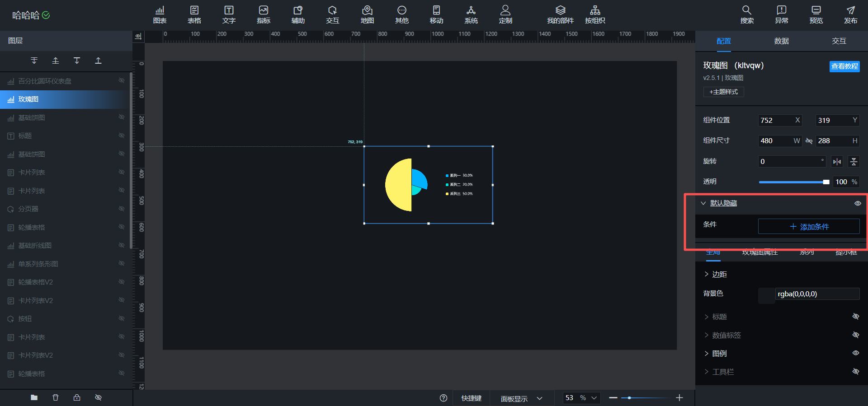Open the 指标 indicator components menu
This screenshot has height=406, width=868.
tap(264, 15)
